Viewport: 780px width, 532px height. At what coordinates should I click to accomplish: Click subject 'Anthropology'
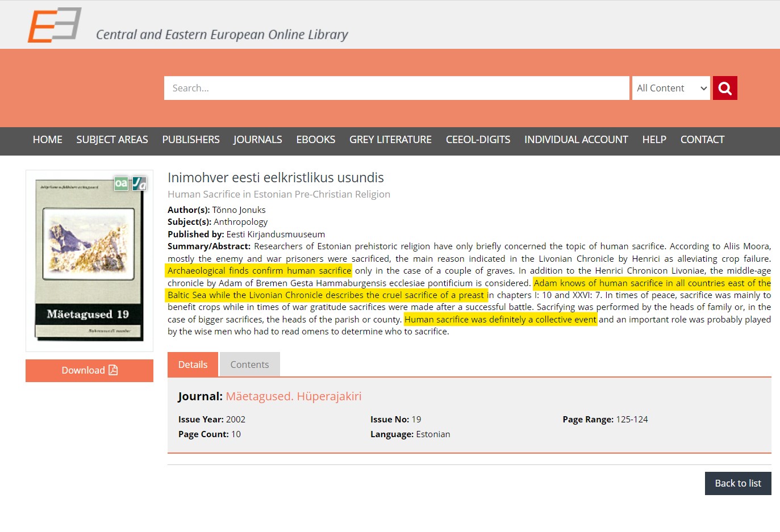pos(240,222)
